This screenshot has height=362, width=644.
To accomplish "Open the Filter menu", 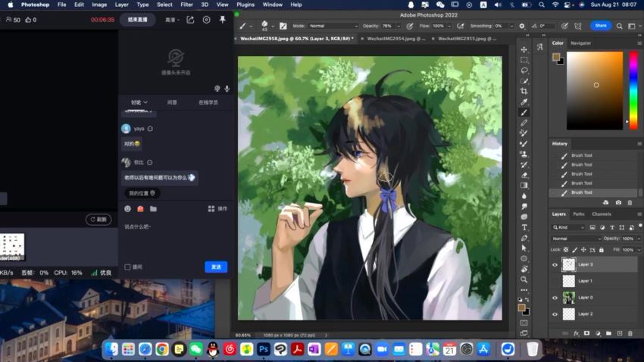I will coord(186,5).
